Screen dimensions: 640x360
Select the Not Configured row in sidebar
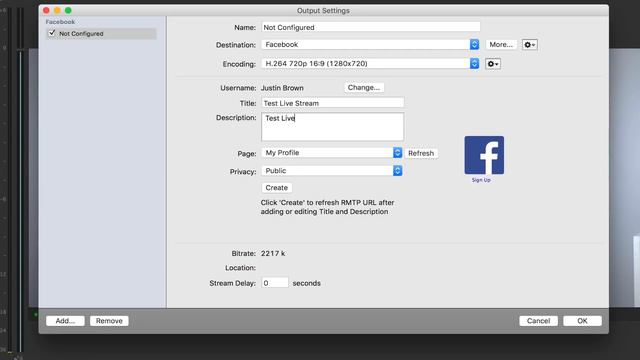101,33
